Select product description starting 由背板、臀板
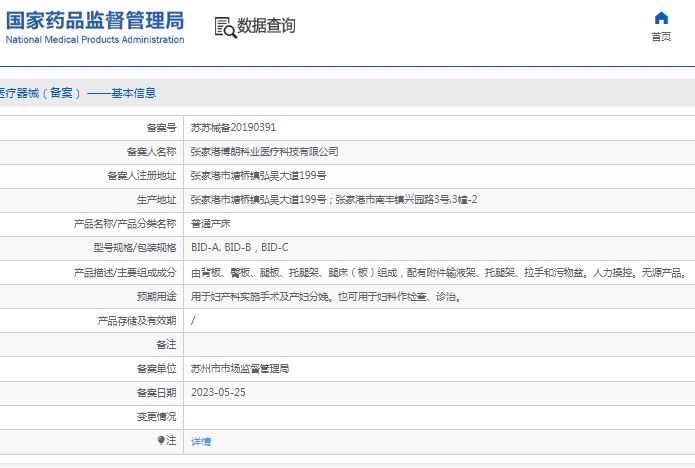The width and height of the screenshot is (695, 468). pyautogui.click(x=439, y=273)
